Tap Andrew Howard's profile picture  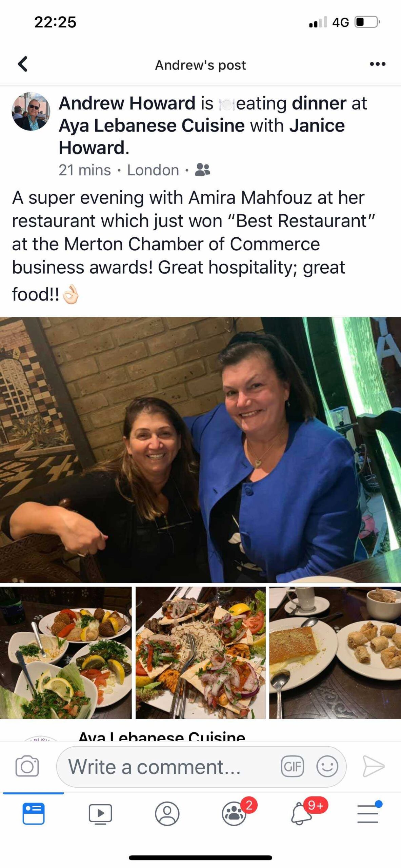(x=31, y=111)
